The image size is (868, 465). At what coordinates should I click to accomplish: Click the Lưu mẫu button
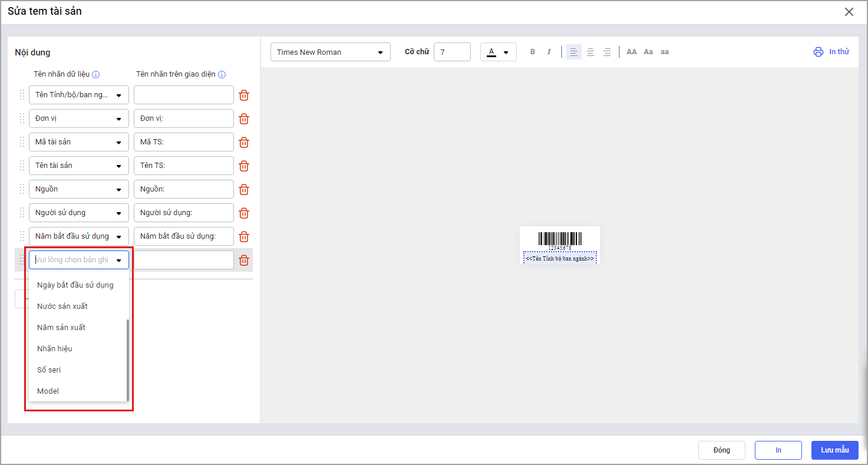pos(834,450)
